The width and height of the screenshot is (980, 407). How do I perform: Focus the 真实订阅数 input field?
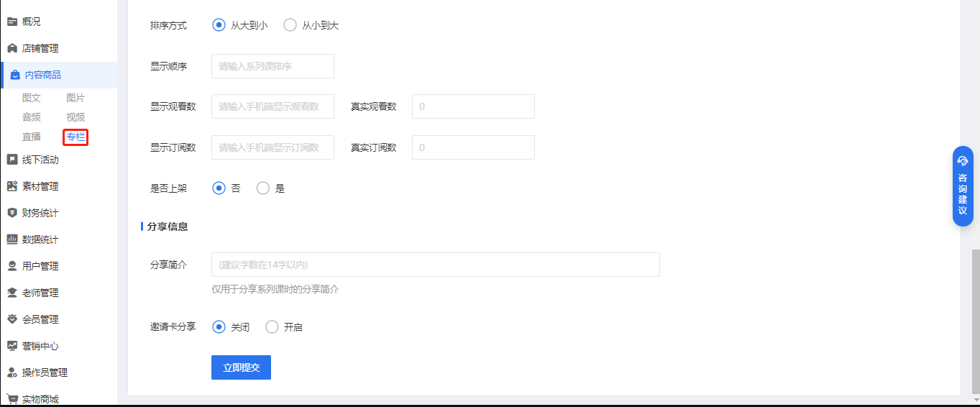[473, 147]
